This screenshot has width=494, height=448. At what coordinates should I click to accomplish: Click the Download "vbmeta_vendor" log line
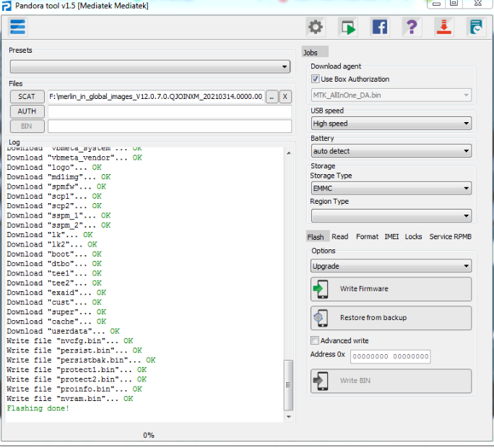tap(74, 158)
